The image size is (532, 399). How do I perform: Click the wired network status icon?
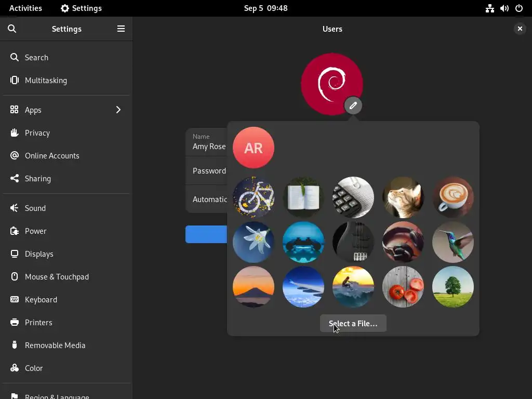pyautogui.click(x=489, y=8)
